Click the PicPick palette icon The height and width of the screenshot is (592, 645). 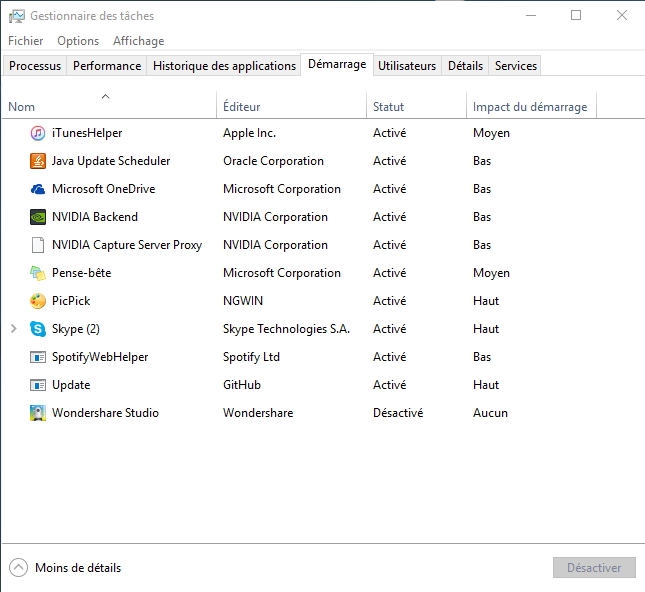click(x=38, y=301)
